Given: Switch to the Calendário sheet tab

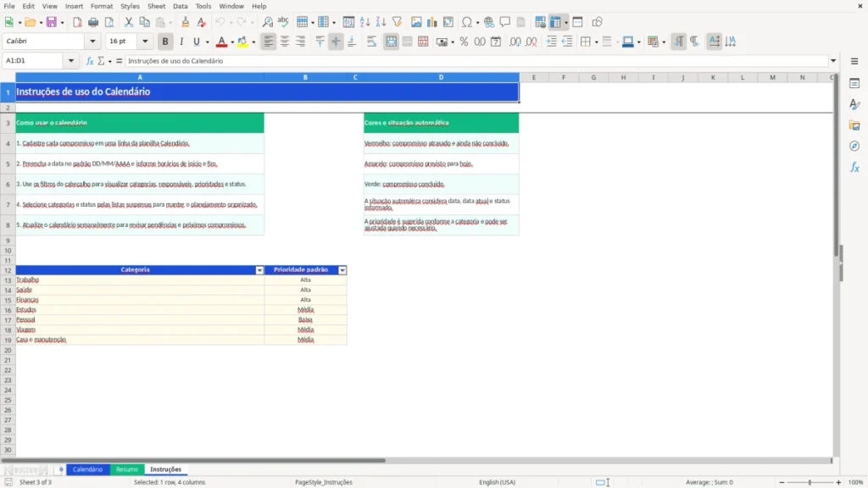Looking at the screenshot, I should [88, 469].
